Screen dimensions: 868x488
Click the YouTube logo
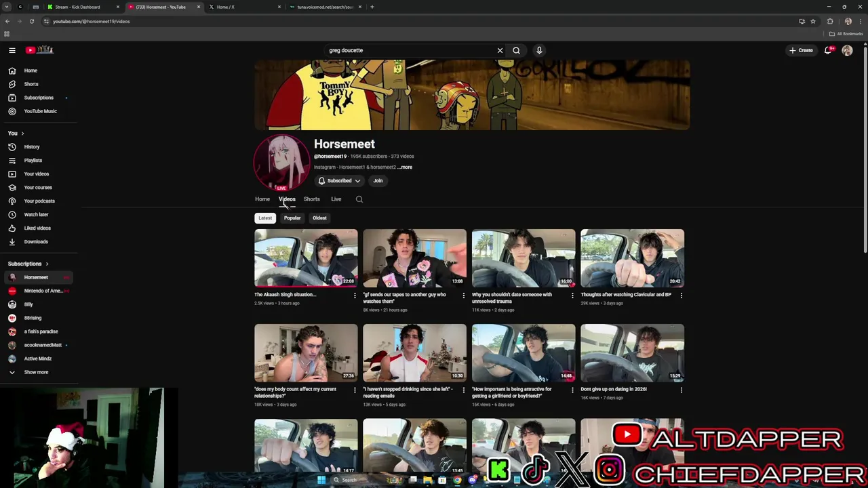tap(39, 50)
